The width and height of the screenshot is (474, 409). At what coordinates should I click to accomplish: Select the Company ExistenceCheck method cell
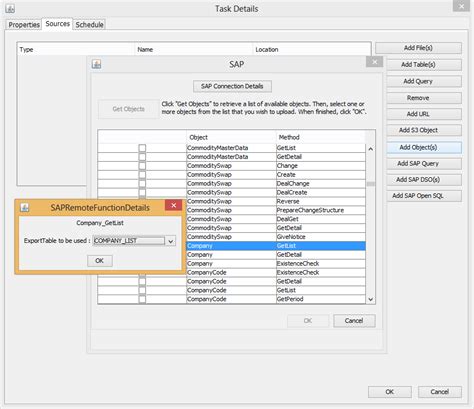321,264
